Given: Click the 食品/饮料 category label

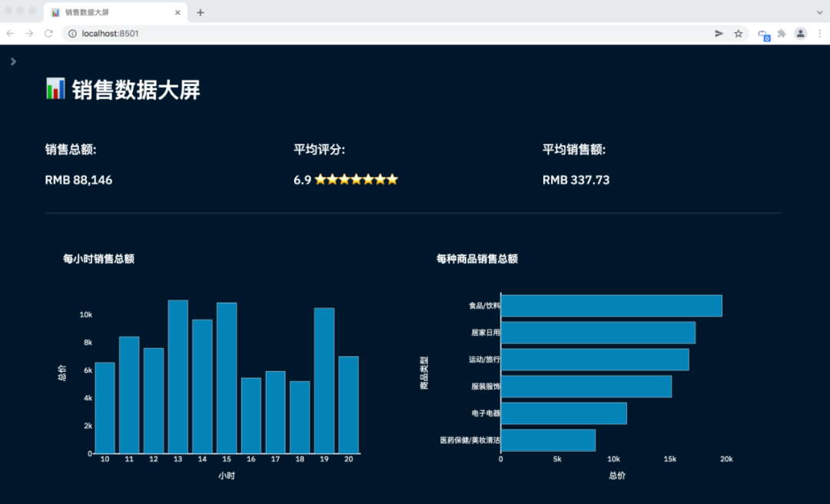Looking at the screenshot, I should coord(484,306).
